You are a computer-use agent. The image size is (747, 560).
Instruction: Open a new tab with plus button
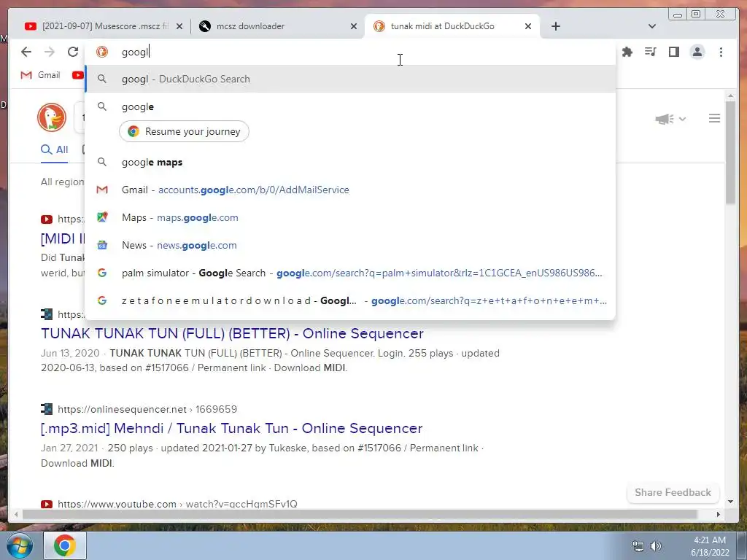point(555,26)
